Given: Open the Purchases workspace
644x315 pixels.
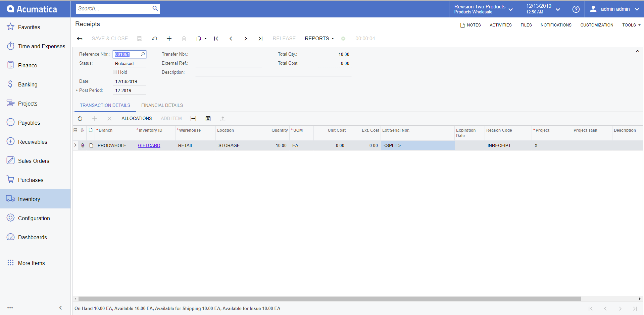Looking at the screenshot, I should tap(35, 180).
